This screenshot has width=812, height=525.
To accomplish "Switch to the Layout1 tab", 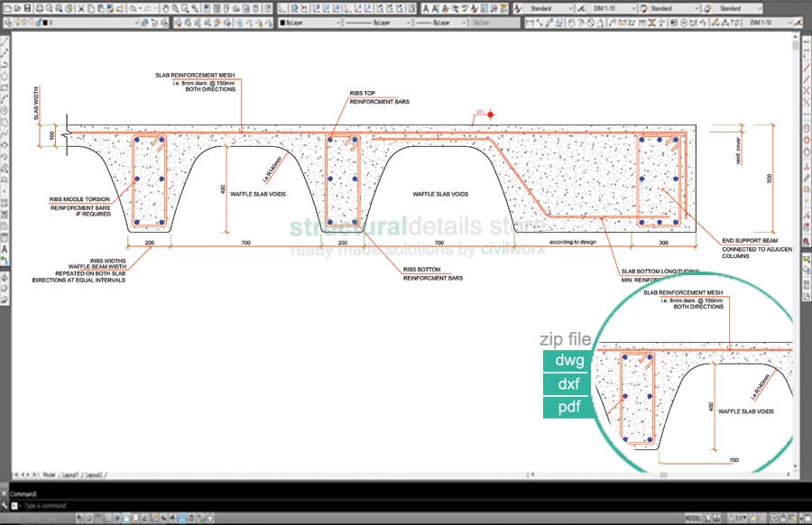I will tap(69, 474).
